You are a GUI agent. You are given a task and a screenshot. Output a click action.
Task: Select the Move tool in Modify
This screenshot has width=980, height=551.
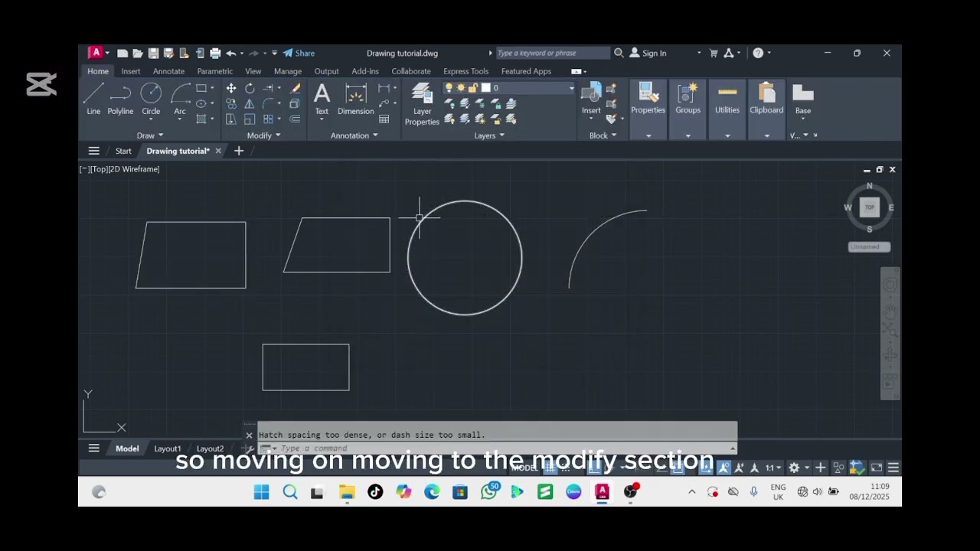[230, 88]
